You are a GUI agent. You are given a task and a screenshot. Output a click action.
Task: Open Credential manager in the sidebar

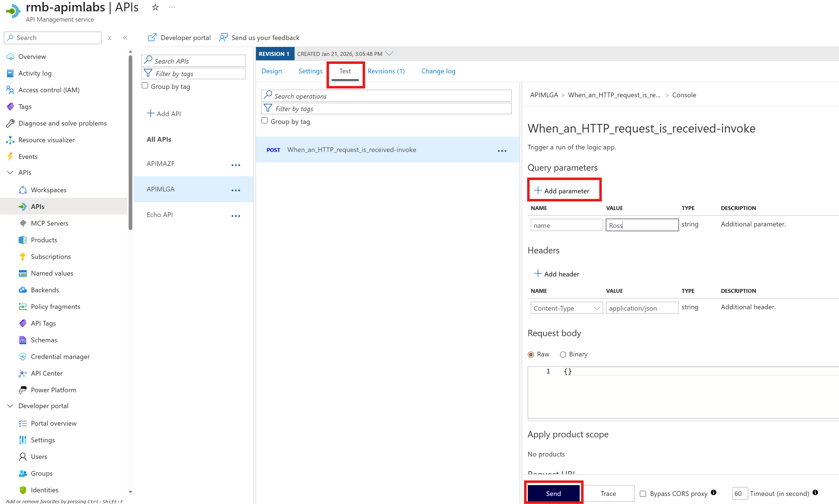click(60, 356)
